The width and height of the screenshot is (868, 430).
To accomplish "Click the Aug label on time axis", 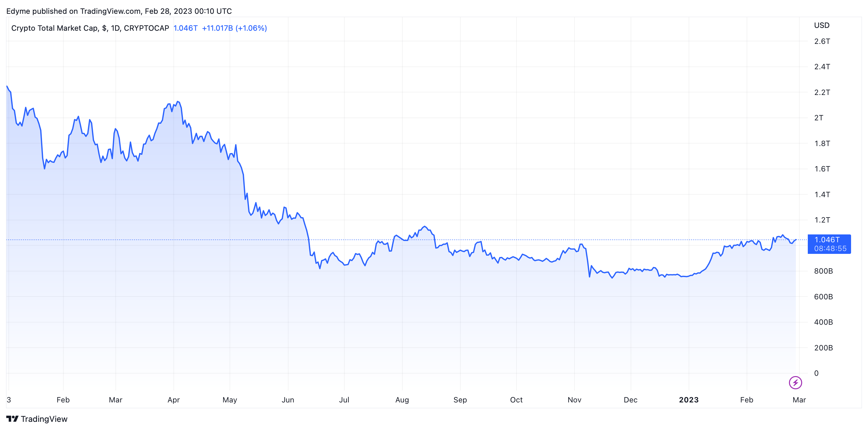I will pyautogui.click(x=402, y=400).
